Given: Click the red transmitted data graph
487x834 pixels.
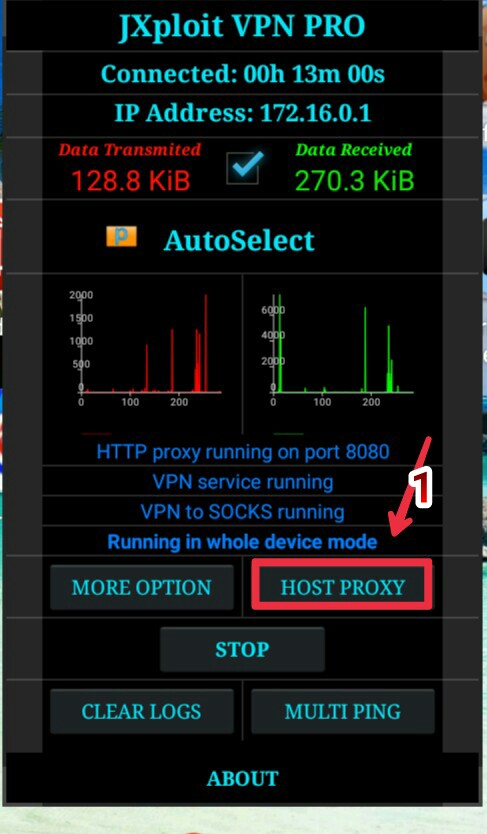Looking at the screenshot, I should click(x=145, y=347).
